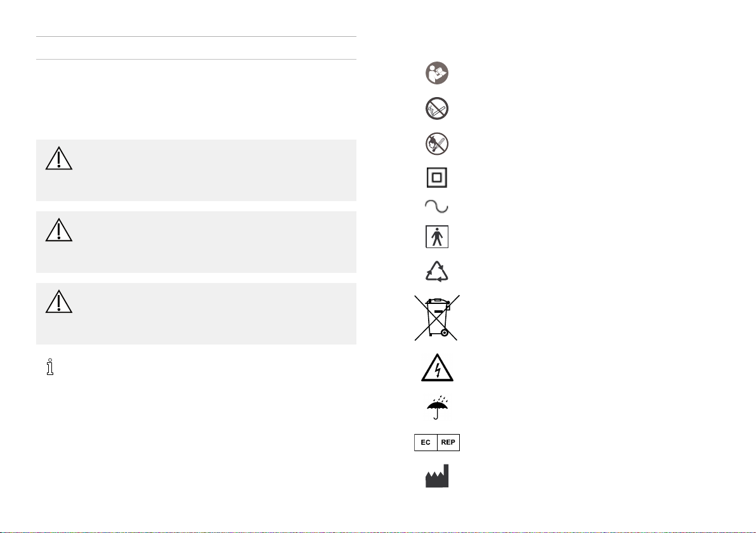756x533 pixels.
Task: Click the alternating current sine wave symbol
Action: [436, 206]
